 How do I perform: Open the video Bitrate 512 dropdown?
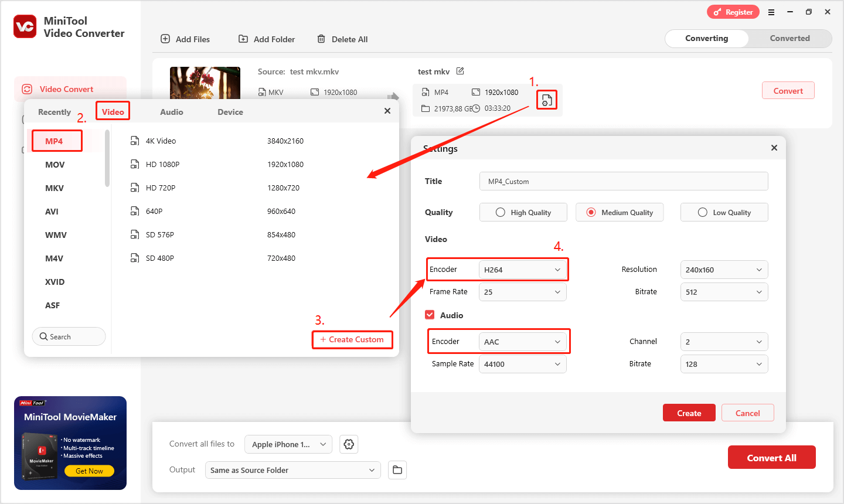point(724,292)
